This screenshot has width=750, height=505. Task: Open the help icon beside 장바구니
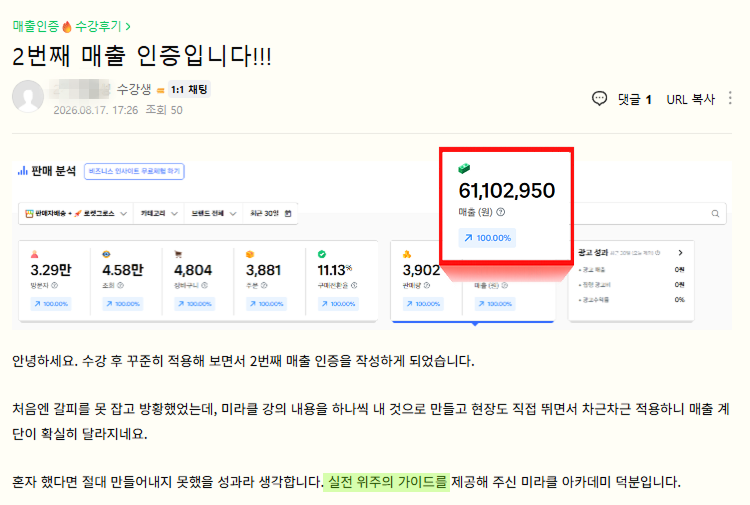[204, 285]
